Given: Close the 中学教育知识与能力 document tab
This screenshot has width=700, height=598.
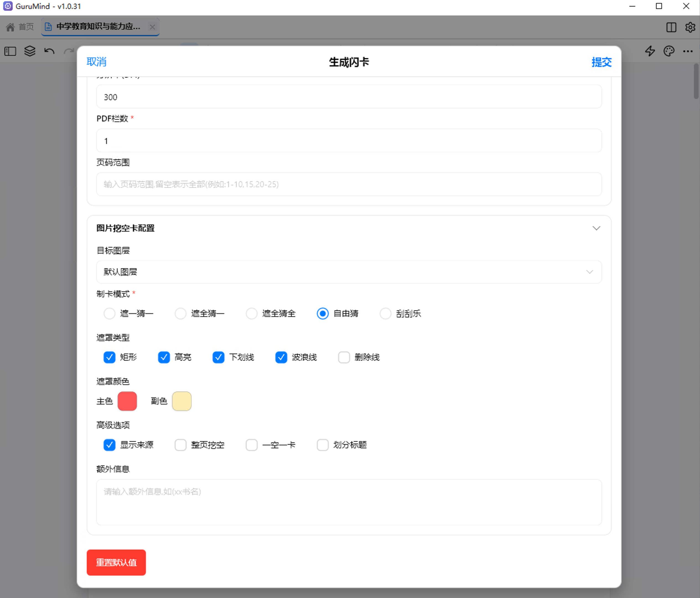Looking at the screenshot, I should pyautogui.click(x=152, y=27).
